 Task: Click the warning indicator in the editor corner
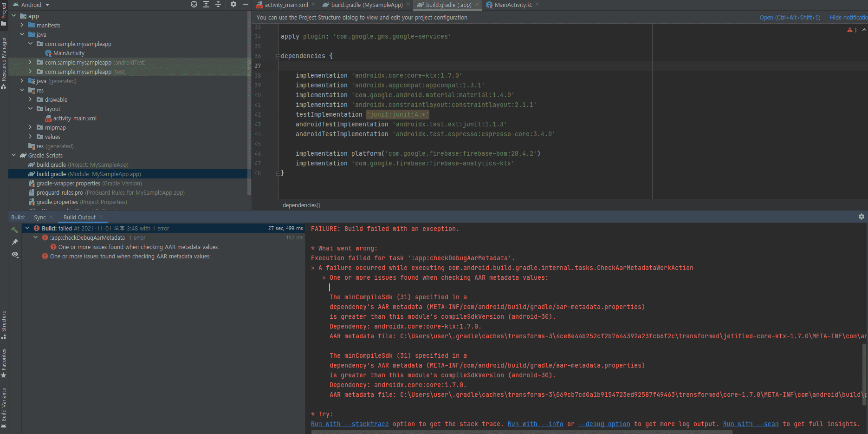point(852,30)
